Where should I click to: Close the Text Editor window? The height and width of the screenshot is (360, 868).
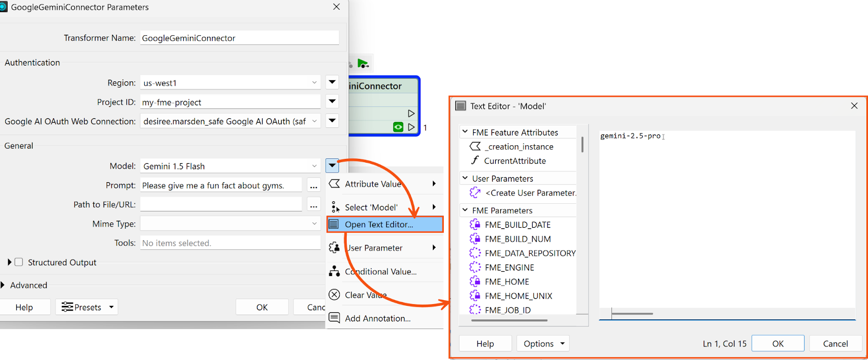(854, 106)
